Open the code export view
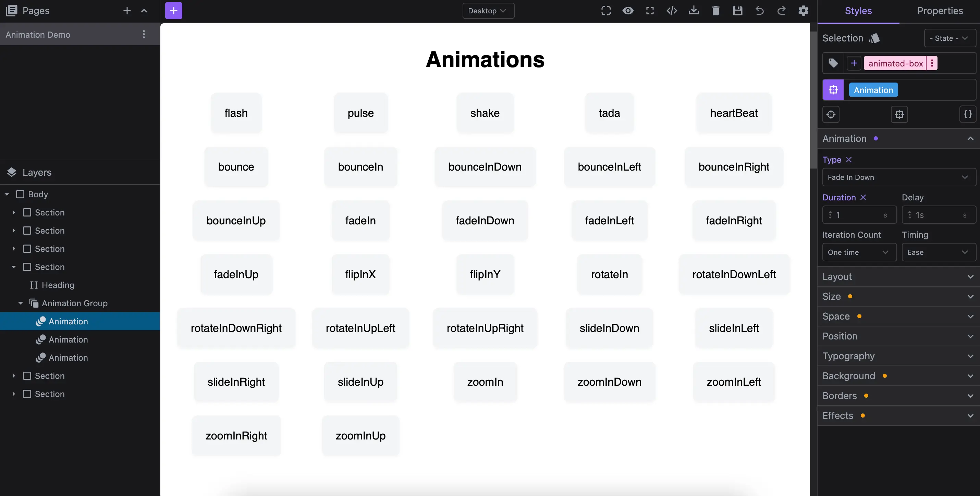 click(672, 11)
